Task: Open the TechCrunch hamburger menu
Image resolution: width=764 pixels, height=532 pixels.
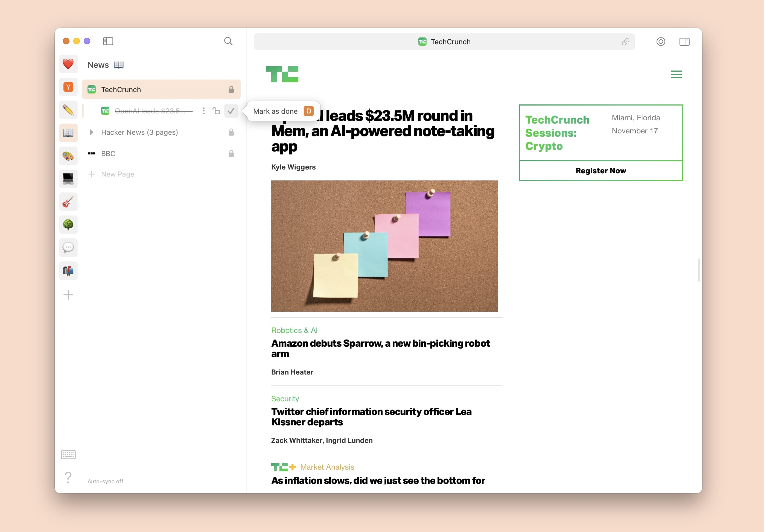Action: [x=676, y=74]
